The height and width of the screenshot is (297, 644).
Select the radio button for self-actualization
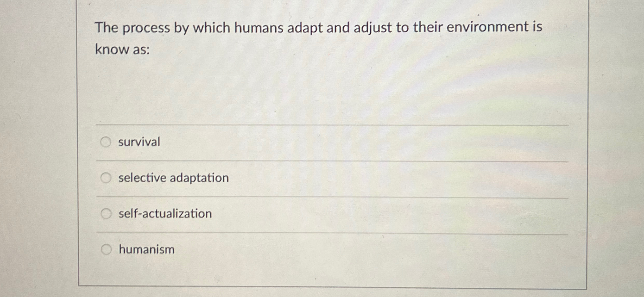(106, 214)
